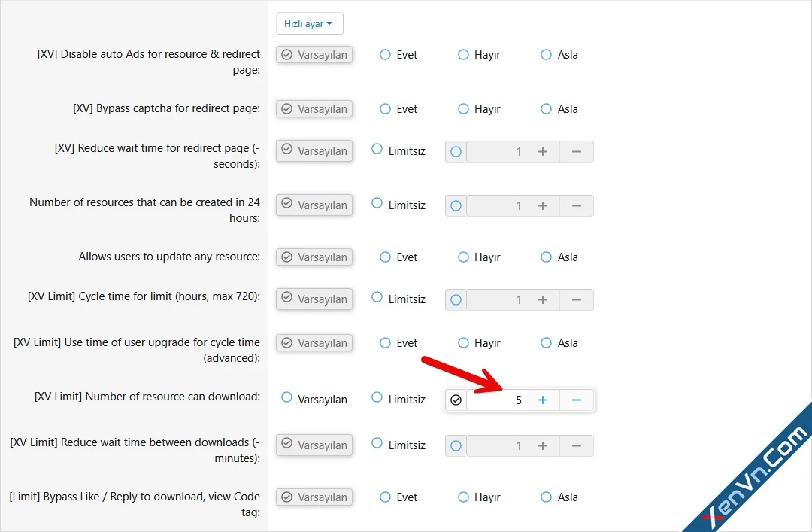
Task: Select Limitsiz for Number of resource can download
Action: tap(377, 398)
